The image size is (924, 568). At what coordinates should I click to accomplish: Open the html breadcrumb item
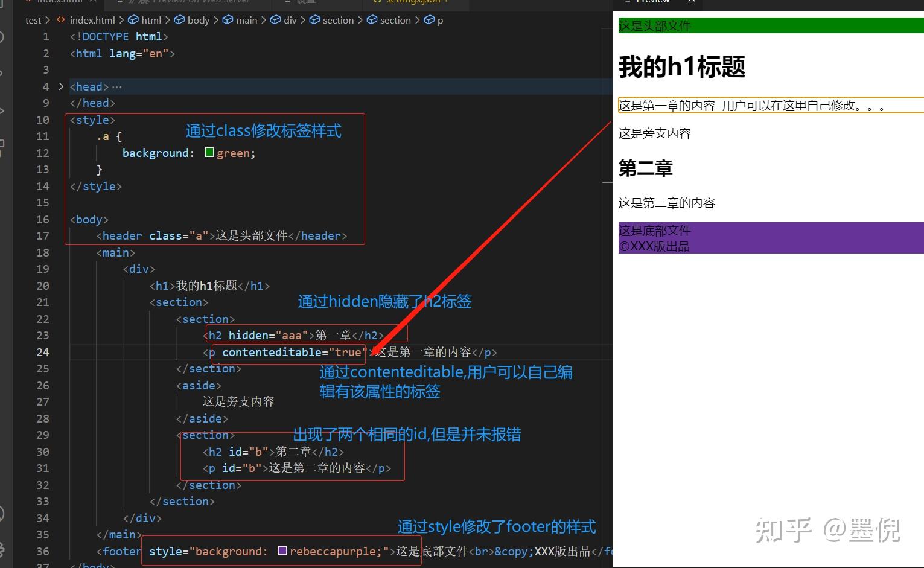(x=145, y=20)
